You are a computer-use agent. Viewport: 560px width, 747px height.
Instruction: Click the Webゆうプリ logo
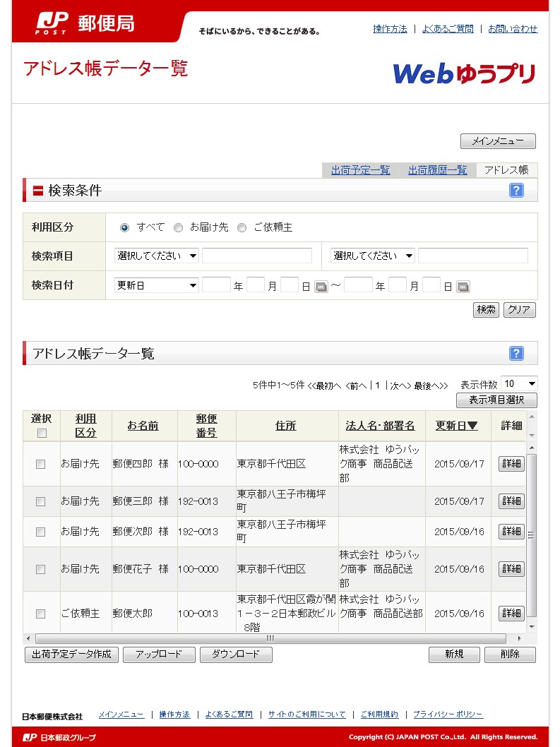(463, 73)
